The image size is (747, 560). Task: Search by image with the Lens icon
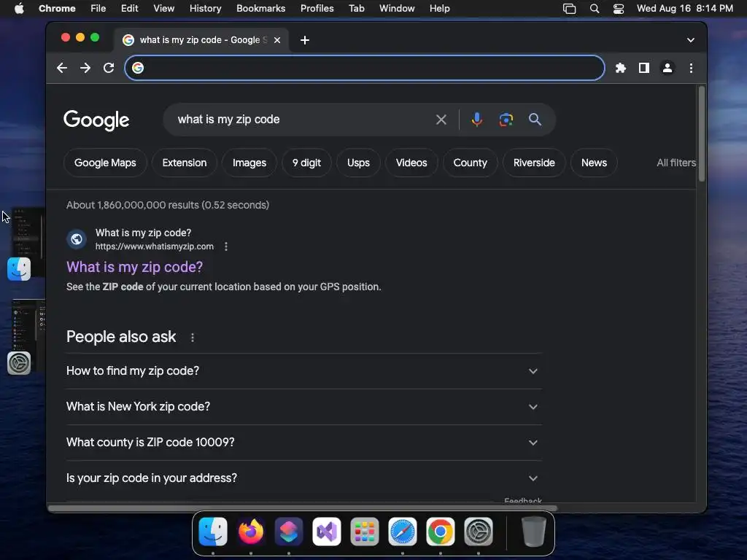coord(506,120)
